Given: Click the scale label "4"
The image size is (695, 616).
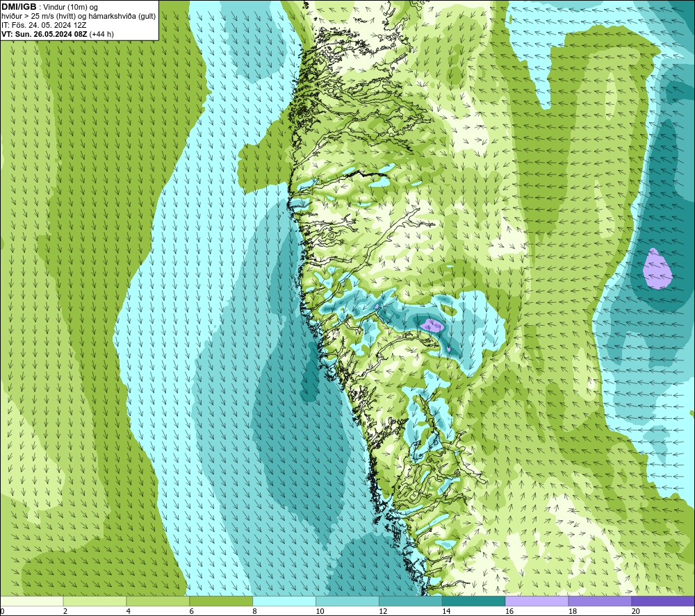Looking at the screenshot, I should click(128, 611).
